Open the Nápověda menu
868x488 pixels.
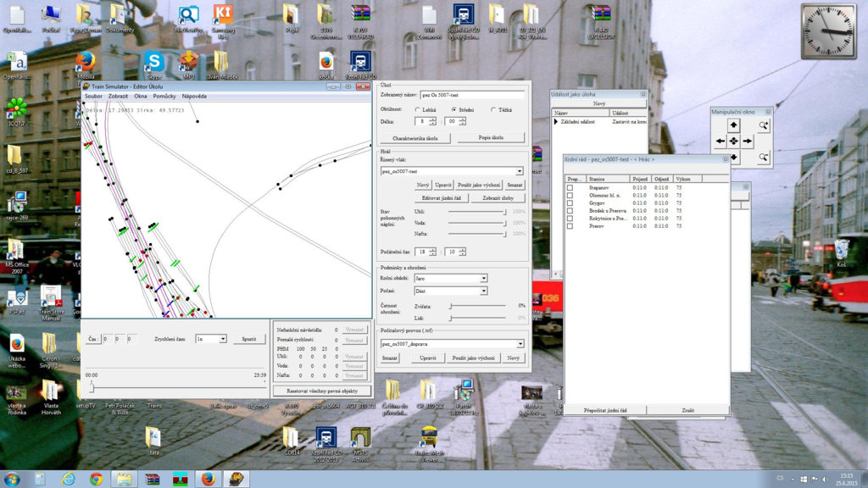pyautogui.click(x=194, y=97)
